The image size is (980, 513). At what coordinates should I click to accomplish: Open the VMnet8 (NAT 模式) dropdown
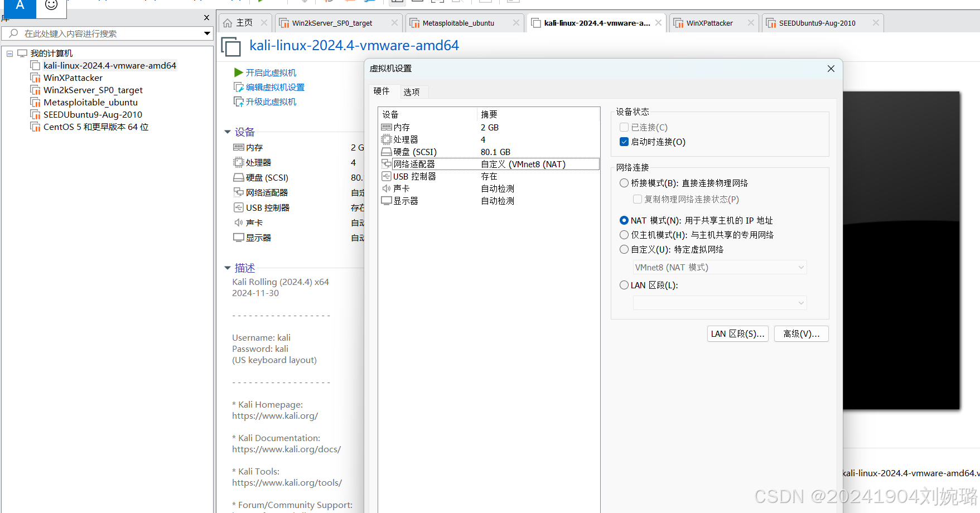pyautogui.click(x=720, y=268)
